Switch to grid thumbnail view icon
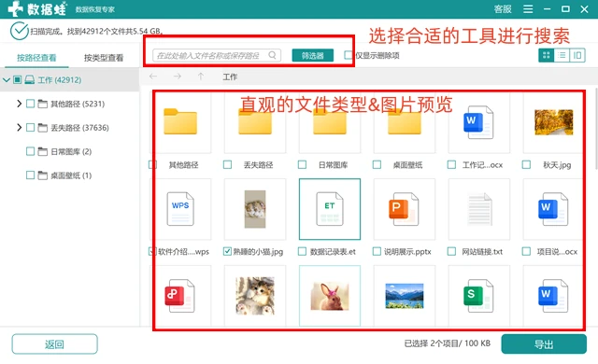The image size is (598, 364). (x=546, y=56)
